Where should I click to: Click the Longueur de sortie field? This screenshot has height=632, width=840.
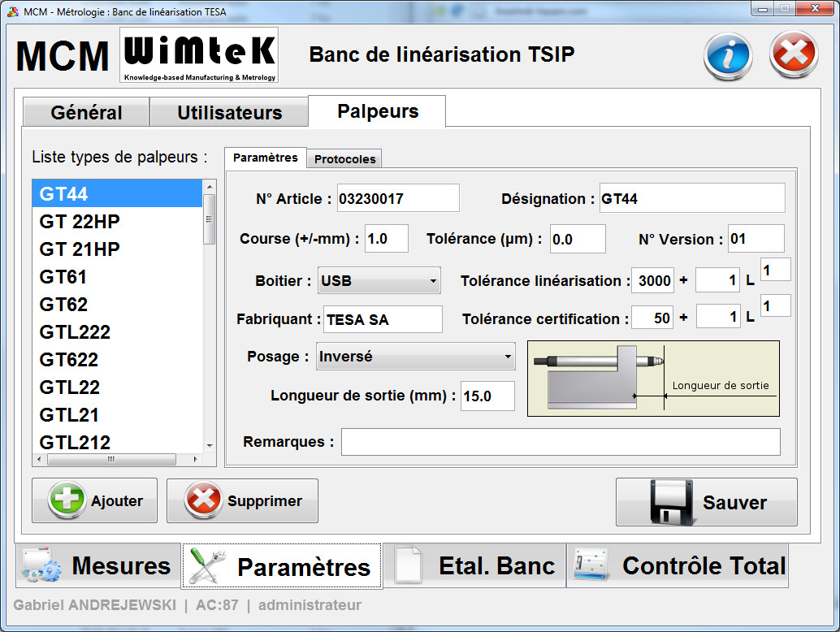pyautogui.click(x=487, y=396)
